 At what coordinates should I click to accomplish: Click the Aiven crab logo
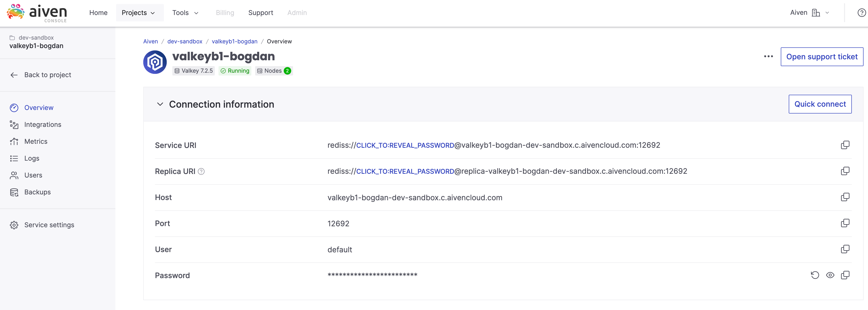(x=15, y=12)
